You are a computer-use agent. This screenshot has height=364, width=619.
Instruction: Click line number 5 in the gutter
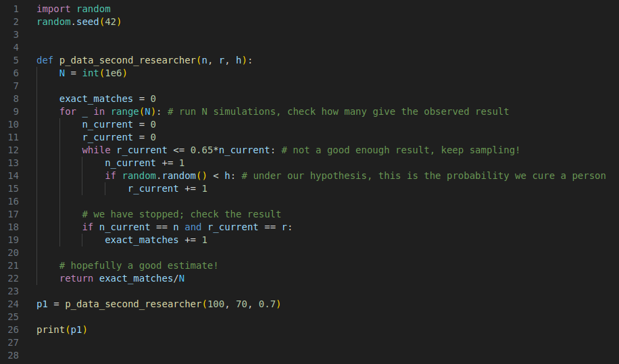click(x=16, y=61)
